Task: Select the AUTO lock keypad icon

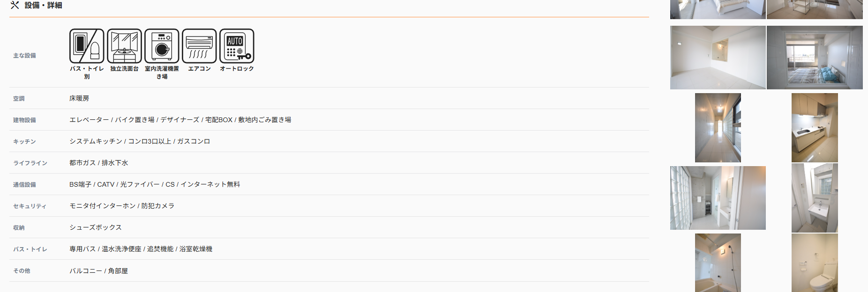Action: [237, 46]
